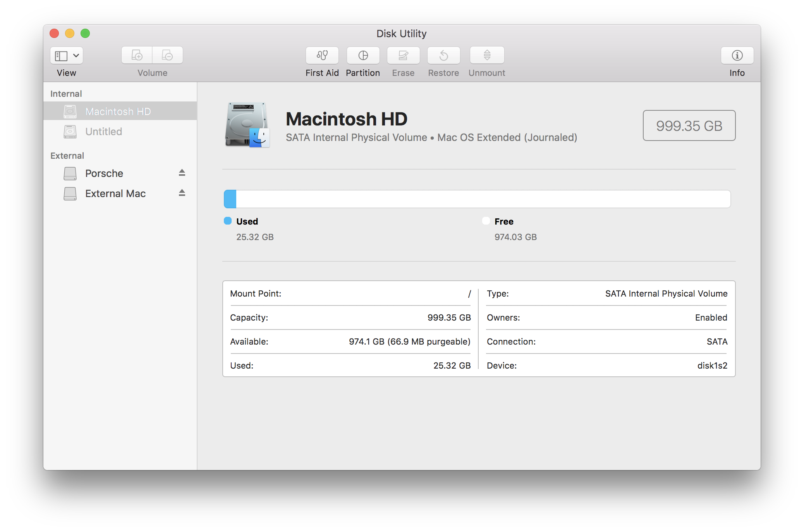Click the 999.35 GB capacity box
Screen dimensions: 804x532
point(689,125)
